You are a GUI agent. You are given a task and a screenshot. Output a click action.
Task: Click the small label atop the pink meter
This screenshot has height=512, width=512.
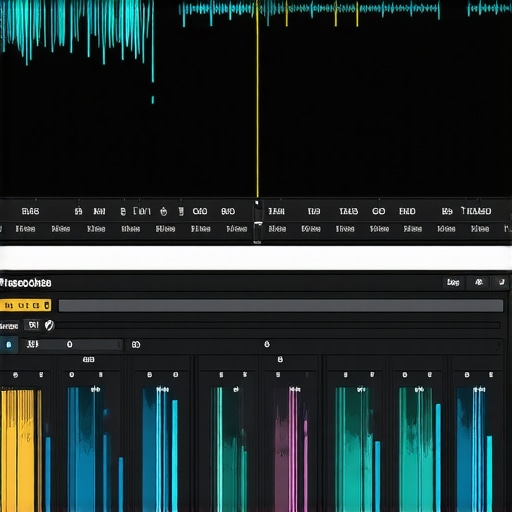click(x=295, y=389)
